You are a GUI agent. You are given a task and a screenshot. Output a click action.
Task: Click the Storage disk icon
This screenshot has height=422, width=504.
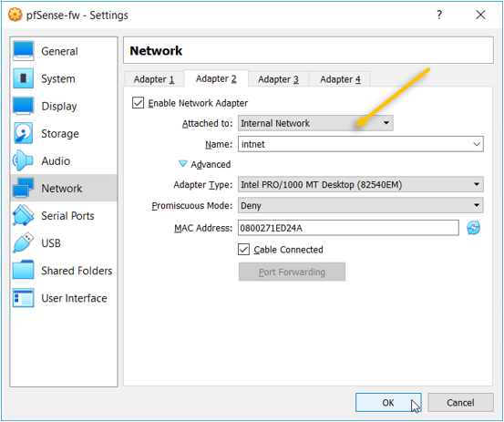click(23, 133)
